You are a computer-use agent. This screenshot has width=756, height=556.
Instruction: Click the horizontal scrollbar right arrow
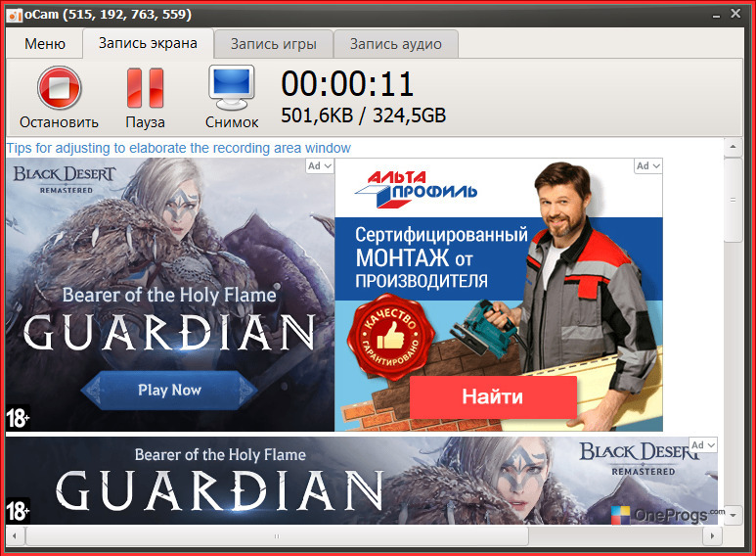pyautogui.click(x=712, y=535)
